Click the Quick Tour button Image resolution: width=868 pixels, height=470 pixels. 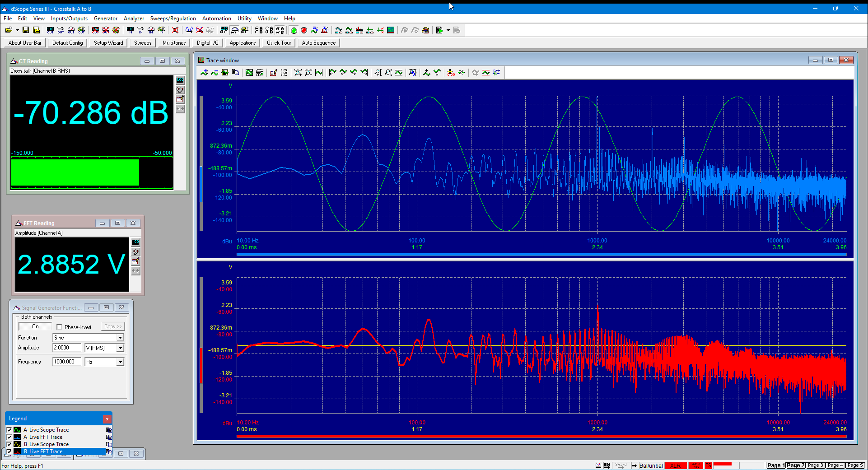click(x=279, y=43)
